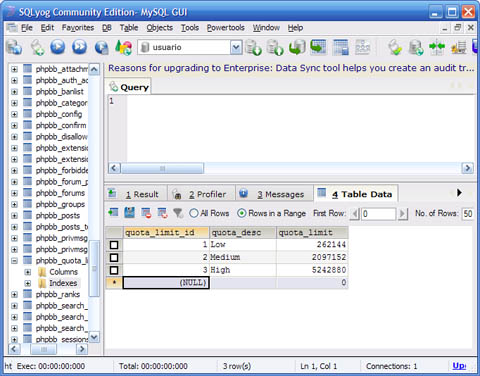Tick the checkbox for the Medium row
This screenshot has width=480, height=376.
point(114,258)
